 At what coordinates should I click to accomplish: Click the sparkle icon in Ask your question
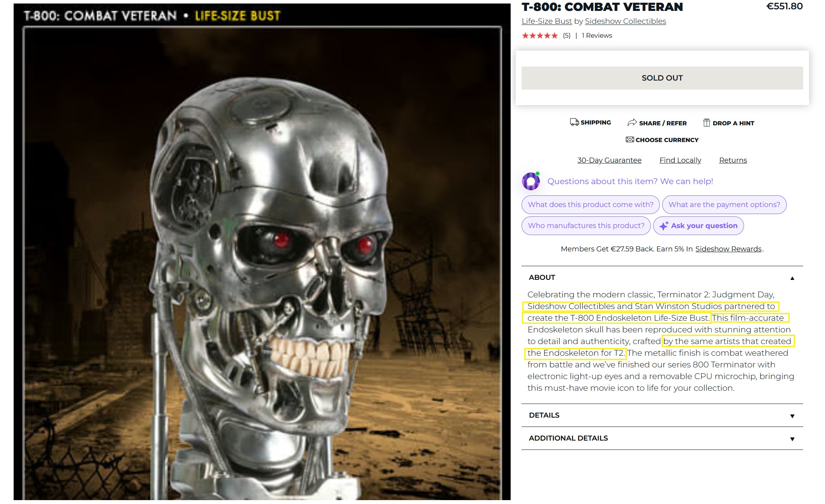tap(664, 226)
